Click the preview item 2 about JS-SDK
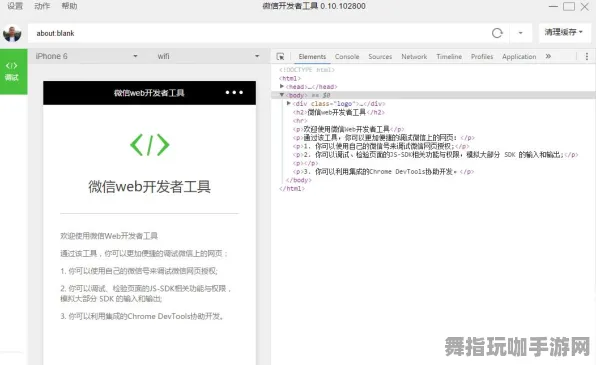The width and height of the screenshot is (596, 365). pyautogui.click(x=146, y=293)
